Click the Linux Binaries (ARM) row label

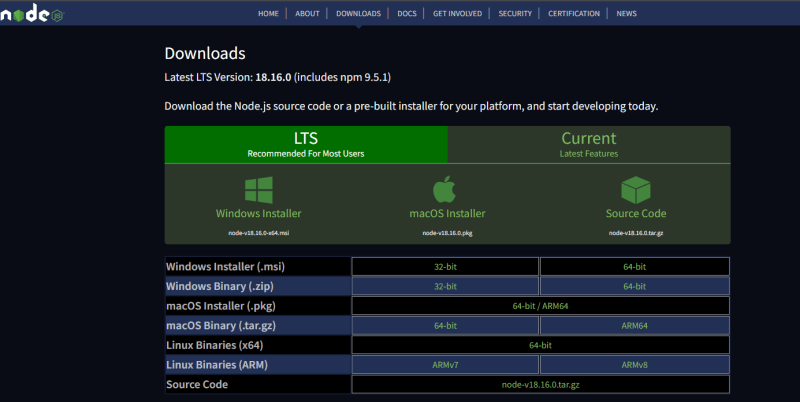217,365
